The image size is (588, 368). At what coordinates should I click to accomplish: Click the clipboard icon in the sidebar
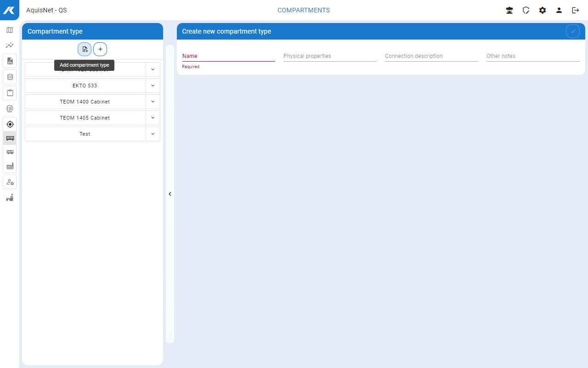(x=10, y=92)
